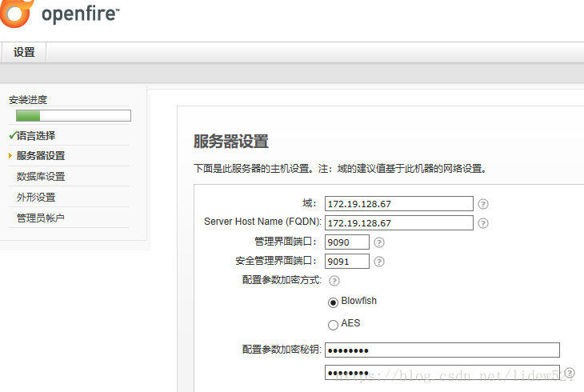This screenshot has height=392, width=584.
Task: Select 服务器设置 step in sidebar
Action: click(41, 156)
